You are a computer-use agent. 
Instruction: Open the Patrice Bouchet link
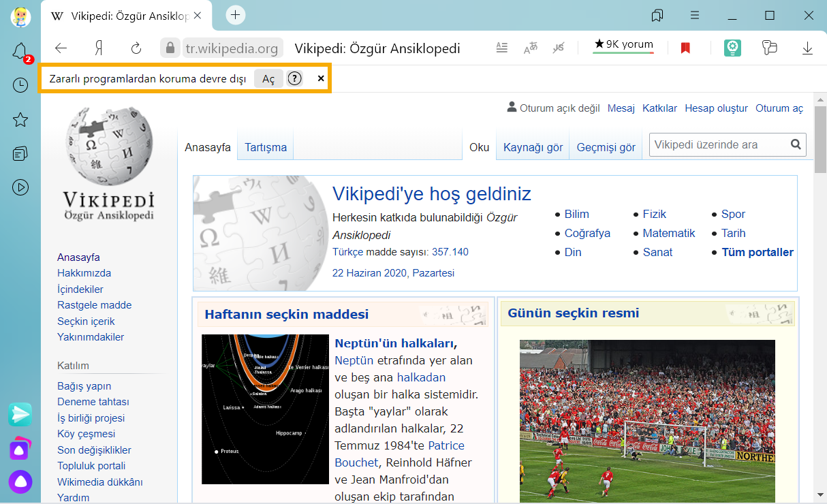click(x=399, y=454)
